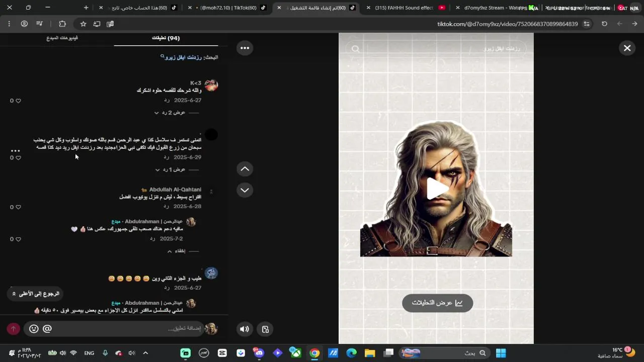
Task: Open the 'رزدنت ايفل زيرو' search link
Action: [x=183, y=57]
